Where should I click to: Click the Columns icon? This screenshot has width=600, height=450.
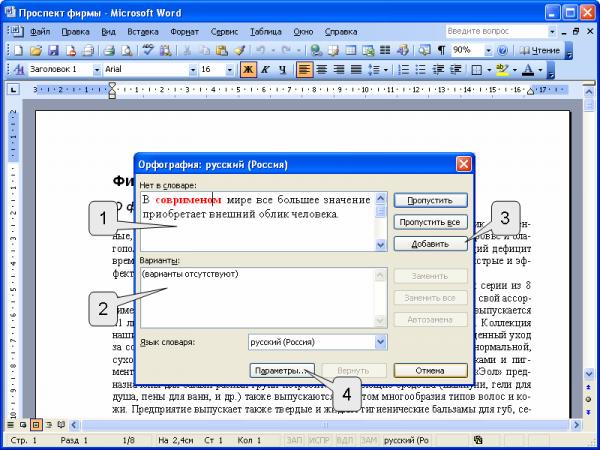385,51
